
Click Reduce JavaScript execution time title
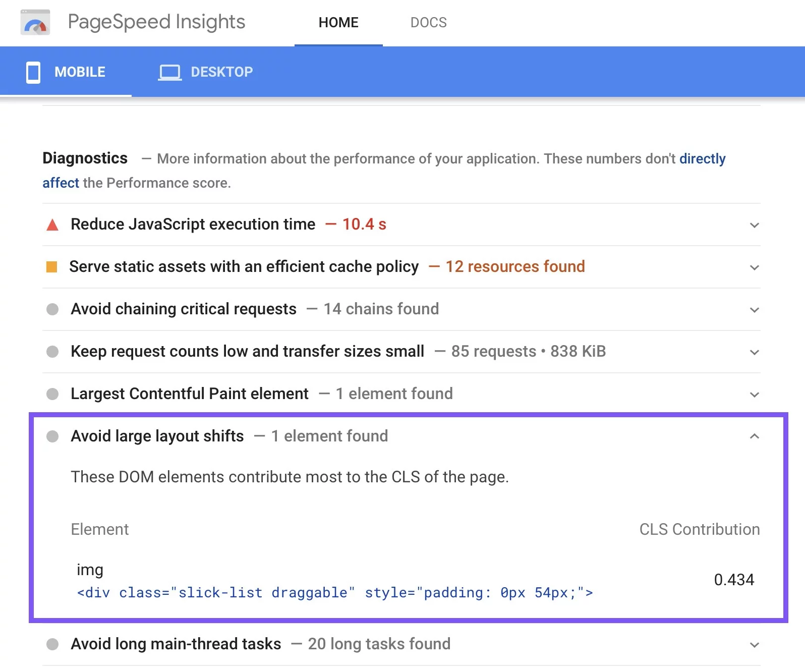point(193,224)
